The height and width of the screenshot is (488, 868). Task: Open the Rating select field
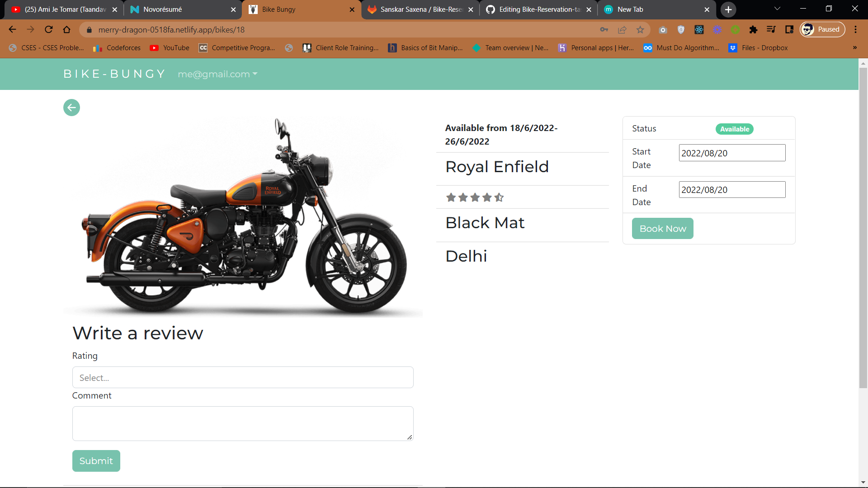point(243,377)
